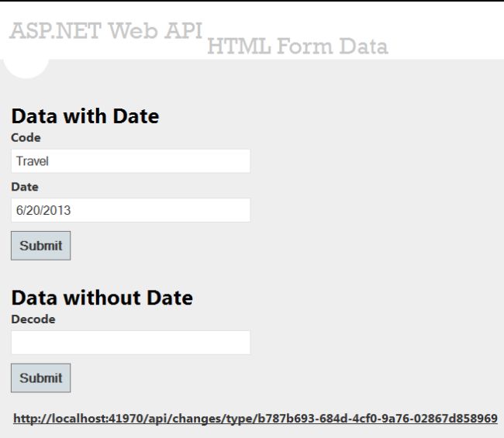The width and height of the screenshot is (504, 438).
Task: Place cursor on the 6/20/2013 value
Action: (43, 210)
